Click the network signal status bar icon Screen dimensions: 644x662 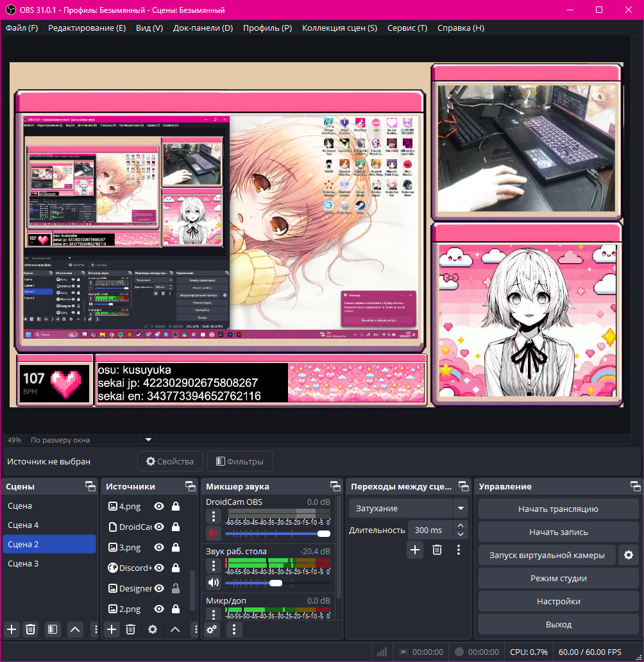coord(382,652)
